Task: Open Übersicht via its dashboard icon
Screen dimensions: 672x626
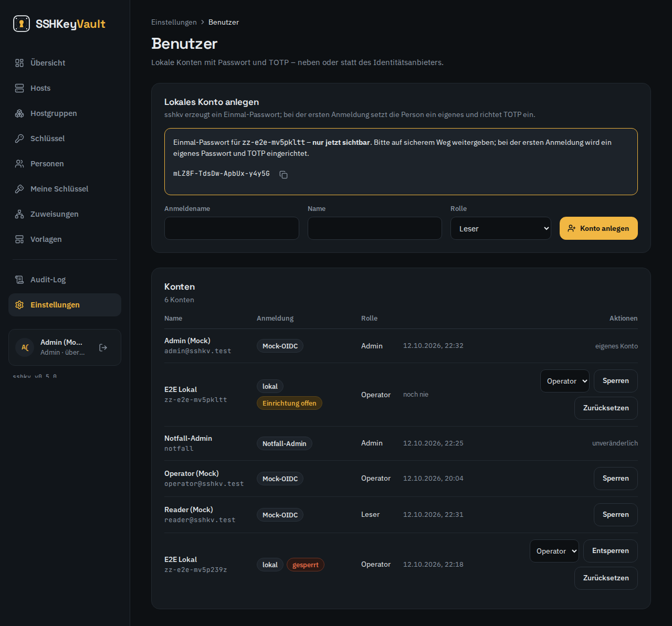Action: coord(19,63)
